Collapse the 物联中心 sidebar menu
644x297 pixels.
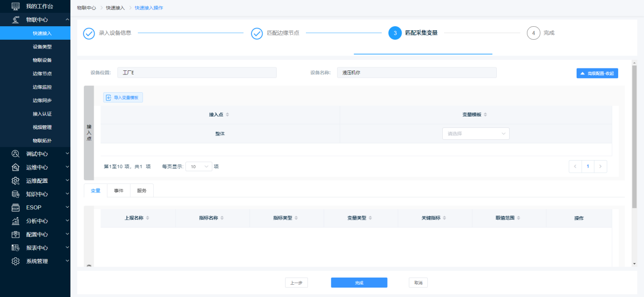tap(67, 20)
